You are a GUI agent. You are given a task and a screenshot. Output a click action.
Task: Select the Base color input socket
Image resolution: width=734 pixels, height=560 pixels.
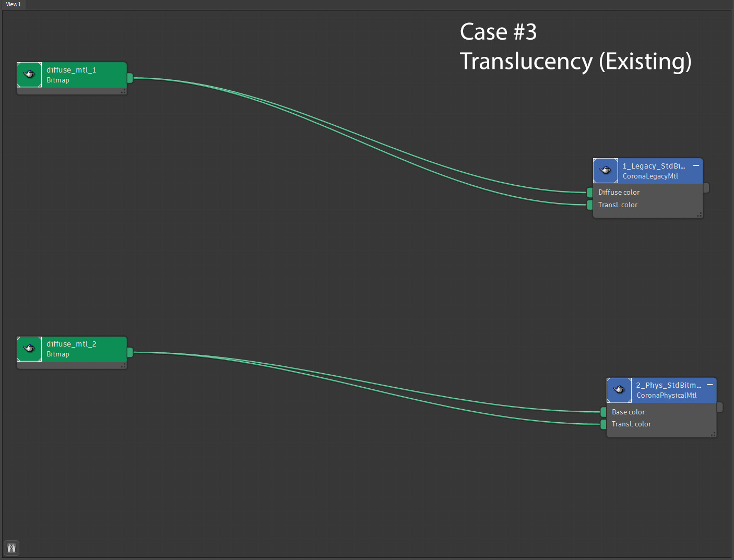click(603, 412)
